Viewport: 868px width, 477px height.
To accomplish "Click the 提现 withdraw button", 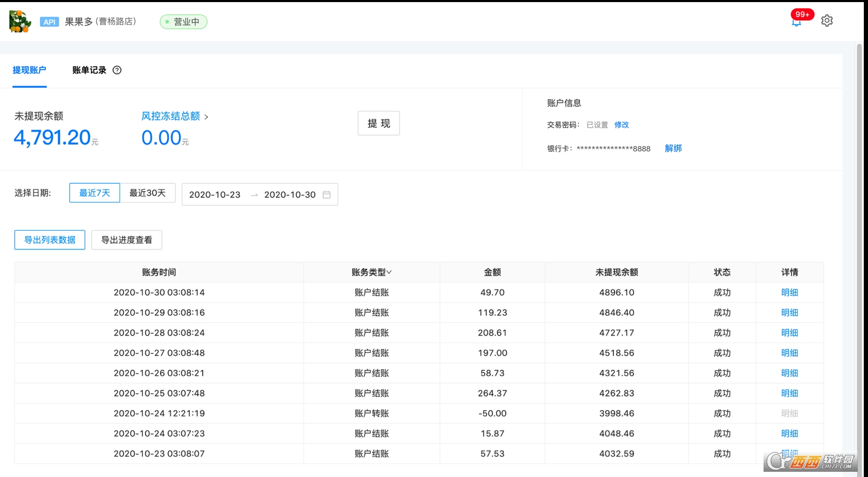I will pyautogui.click(x=378, y=123).
